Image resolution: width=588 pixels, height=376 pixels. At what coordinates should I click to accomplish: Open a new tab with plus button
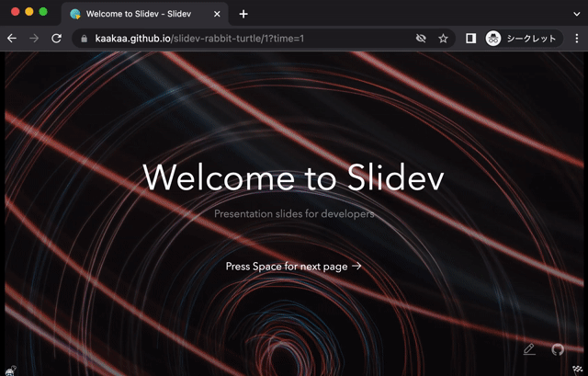pyautogui.click(x=243, y=14)
